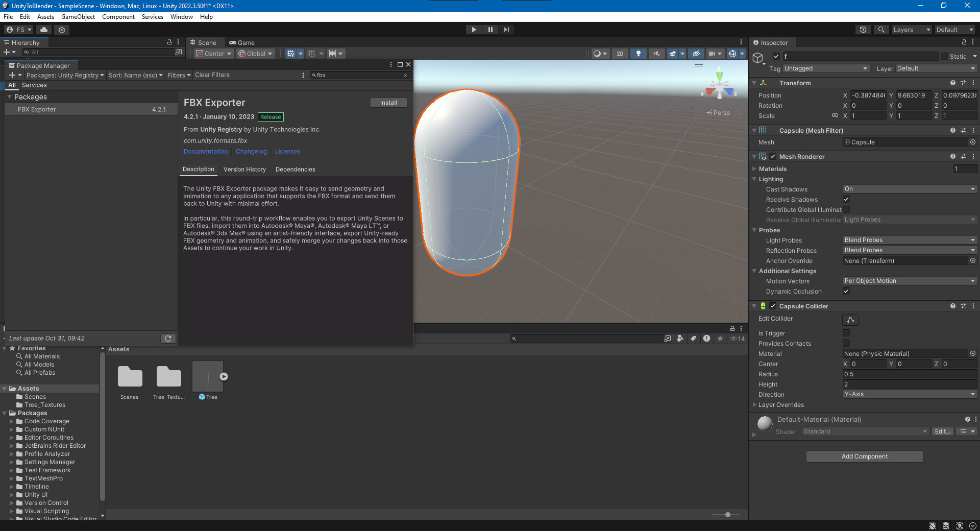This screenshot has width=980, height=531.
Task: Toggle scene lighting bulb icon
Action: [x=639, y=54]
